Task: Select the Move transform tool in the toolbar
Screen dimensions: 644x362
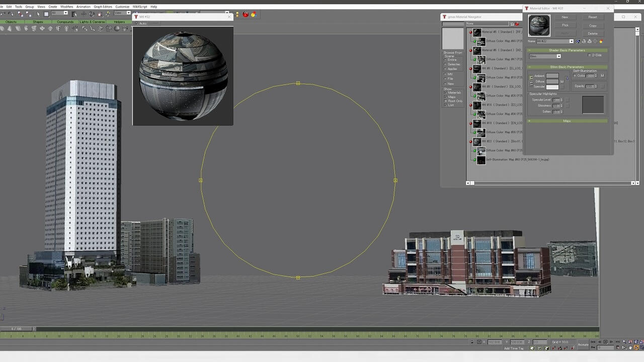Action: point(84,14)
